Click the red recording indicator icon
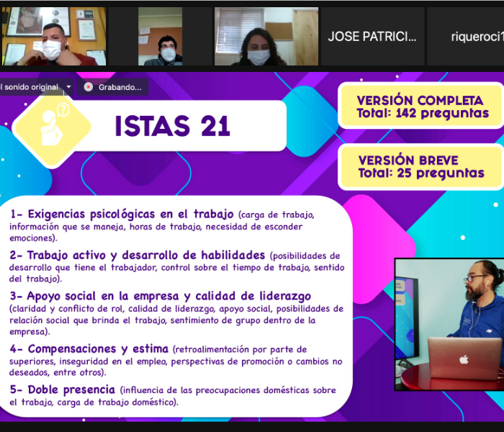Viewport: 504px width, 432px height. pyautogui.click(x=89, y=87)
